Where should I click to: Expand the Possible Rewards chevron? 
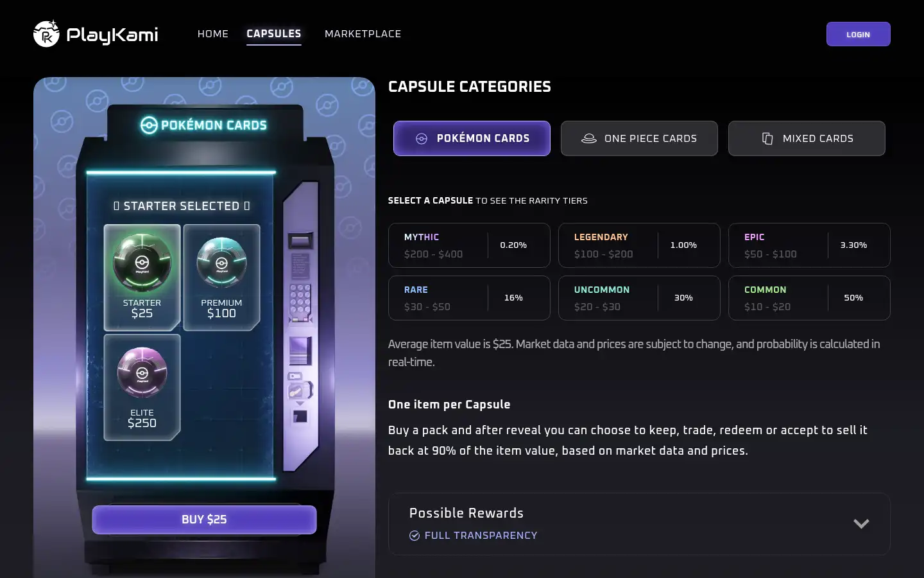861,523
